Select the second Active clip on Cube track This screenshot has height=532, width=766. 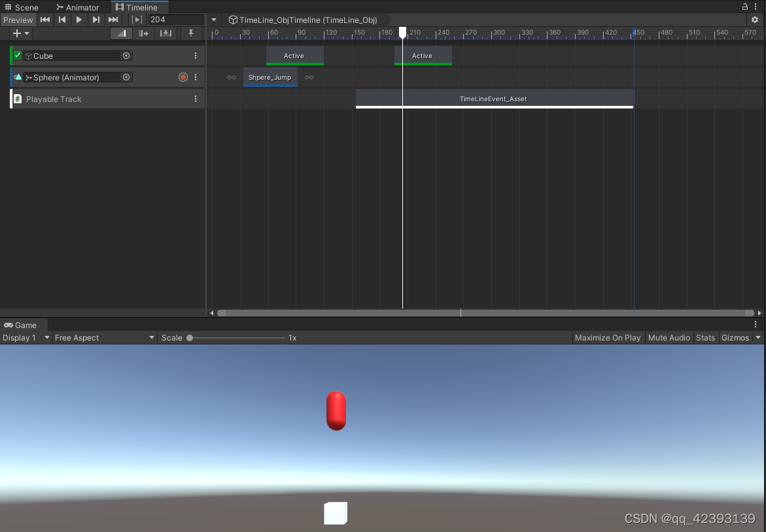tap(423, 56)
